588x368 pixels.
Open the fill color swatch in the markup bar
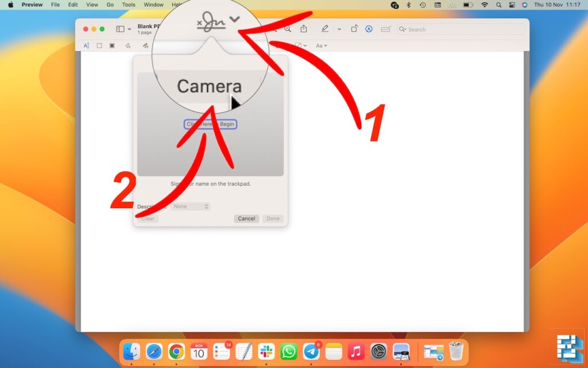(x=298, y=45)
